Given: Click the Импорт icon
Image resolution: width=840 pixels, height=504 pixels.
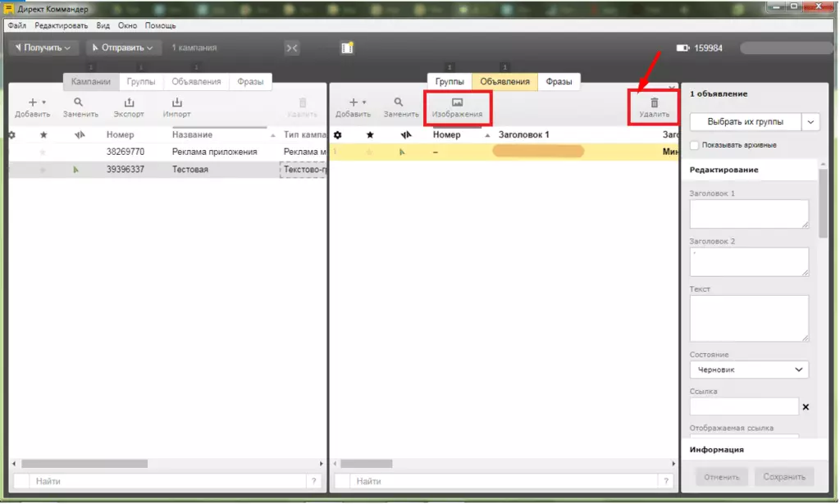Looking at the screenshot, I should (x=177, y=102).
